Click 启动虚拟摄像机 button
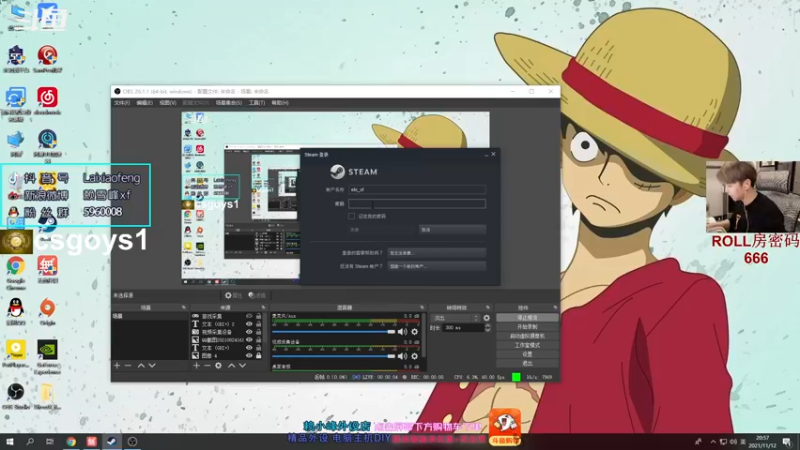This screenshot has height=450, width=800. click(x=527, y=336)
